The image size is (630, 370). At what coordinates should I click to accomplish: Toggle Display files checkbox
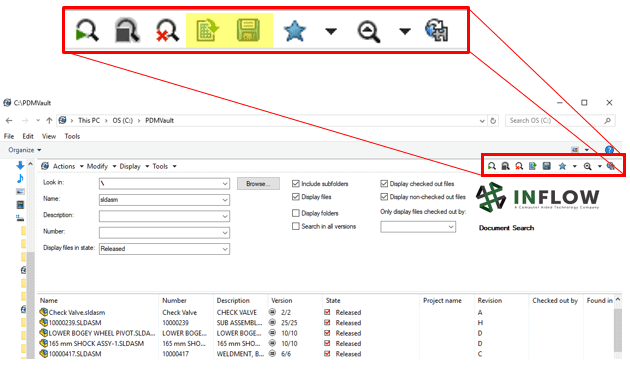point(296,197)
